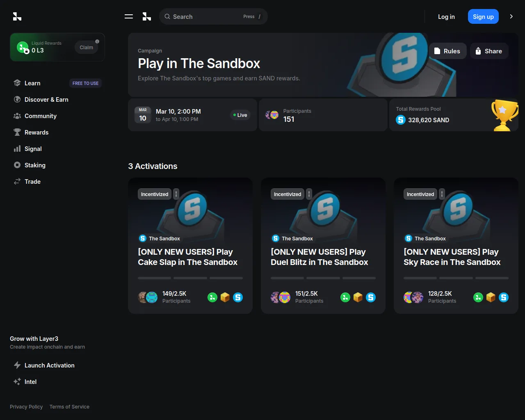The width and height of the screenshot is (525, 420).
Task: Open the Rewards gift icon
Action: coord(17,132)
